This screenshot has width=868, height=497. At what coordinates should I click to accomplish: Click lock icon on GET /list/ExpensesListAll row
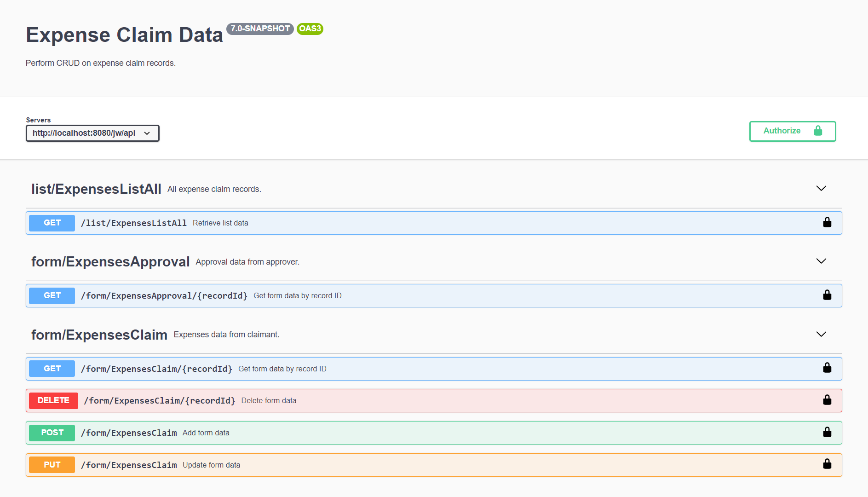click(827, 223)
